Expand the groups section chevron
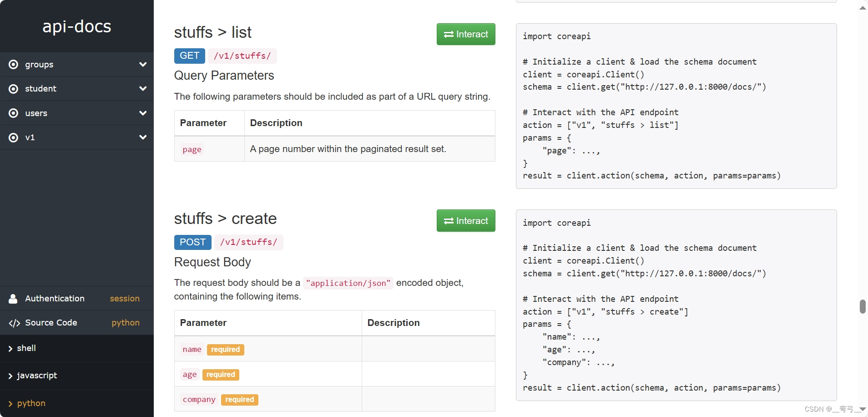868x417 pixels. (x=143, y=65)
